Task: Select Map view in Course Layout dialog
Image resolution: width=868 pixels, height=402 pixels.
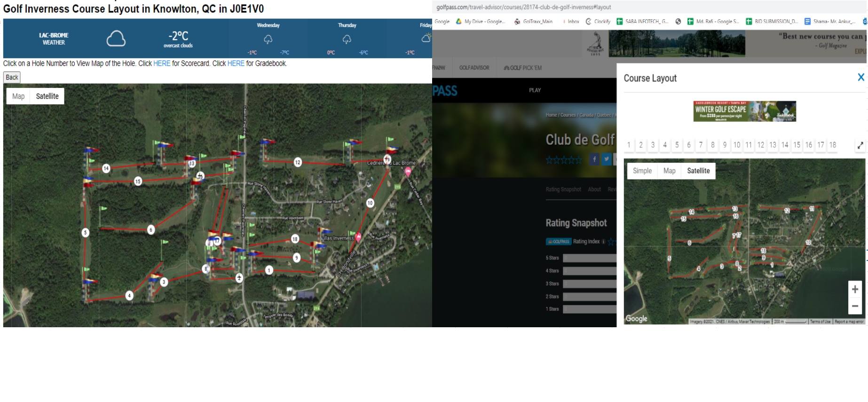Action: point(670,171)
